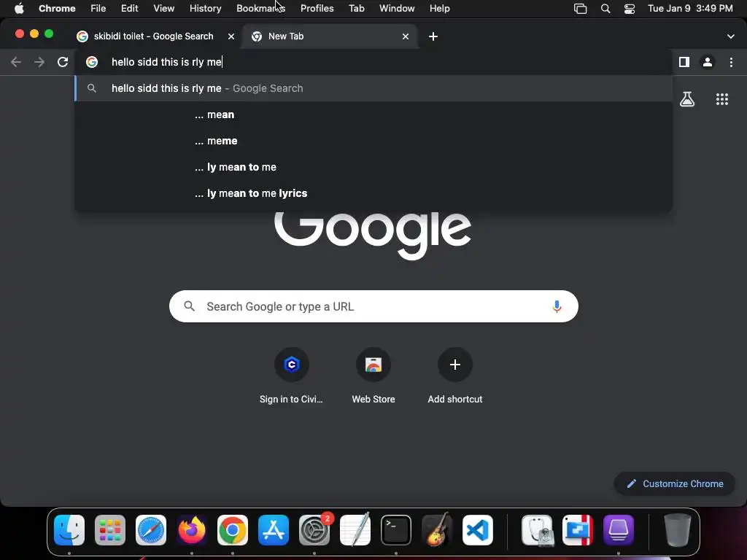Image resolution: width=747 pixels, height=560 pixels.
Task: Open Chrome three-dot menu
Action: tap(731, 62)
